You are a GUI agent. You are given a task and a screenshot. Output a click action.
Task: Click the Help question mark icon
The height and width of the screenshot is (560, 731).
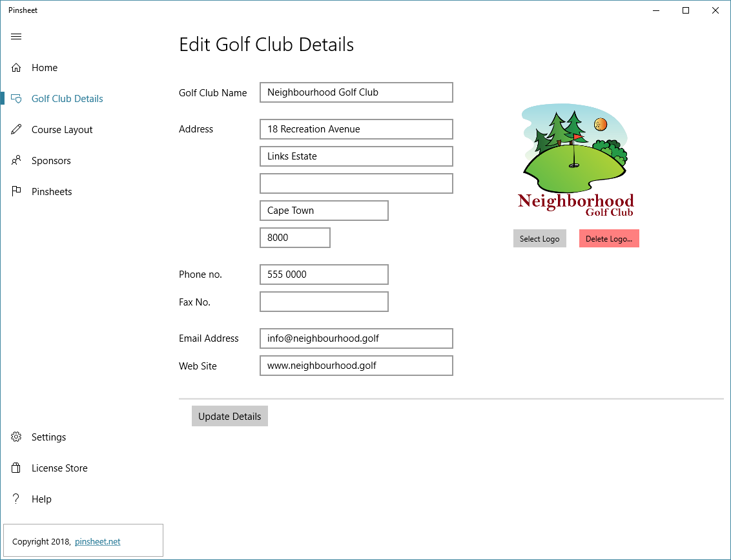point(16,499)
